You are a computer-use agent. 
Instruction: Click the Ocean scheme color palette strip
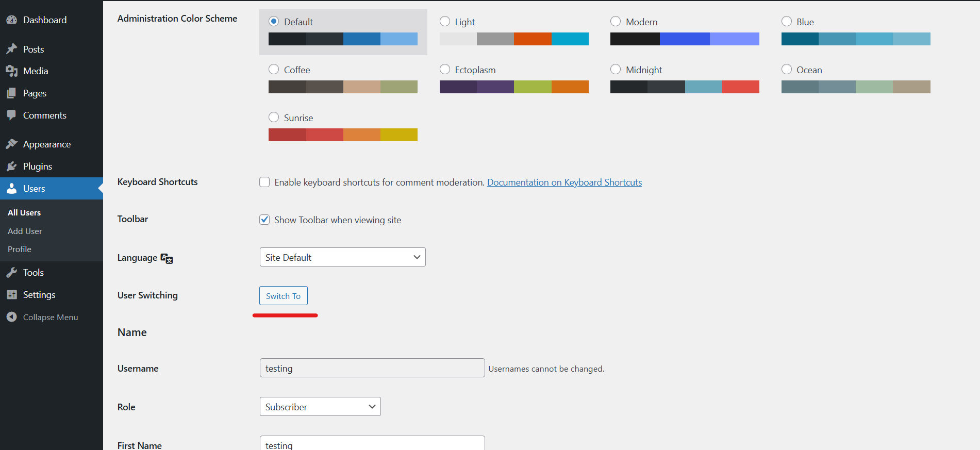coord(856,87)
